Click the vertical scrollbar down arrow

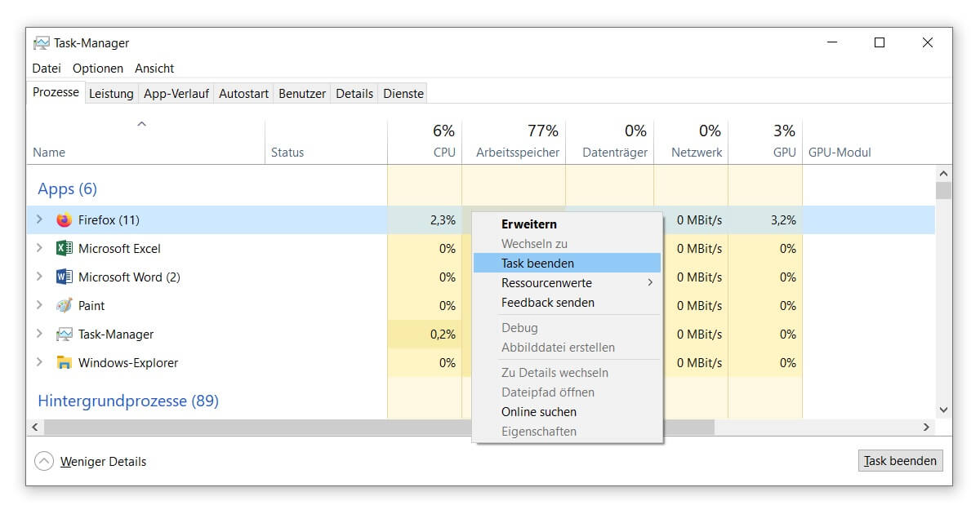944,410
